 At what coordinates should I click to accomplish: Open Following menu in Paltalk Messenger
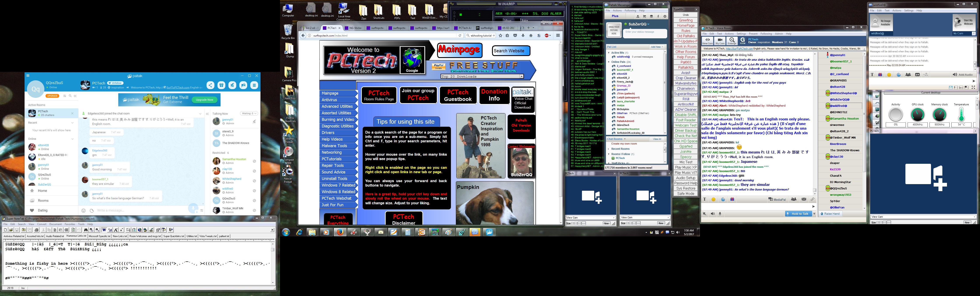pos(630,11)
